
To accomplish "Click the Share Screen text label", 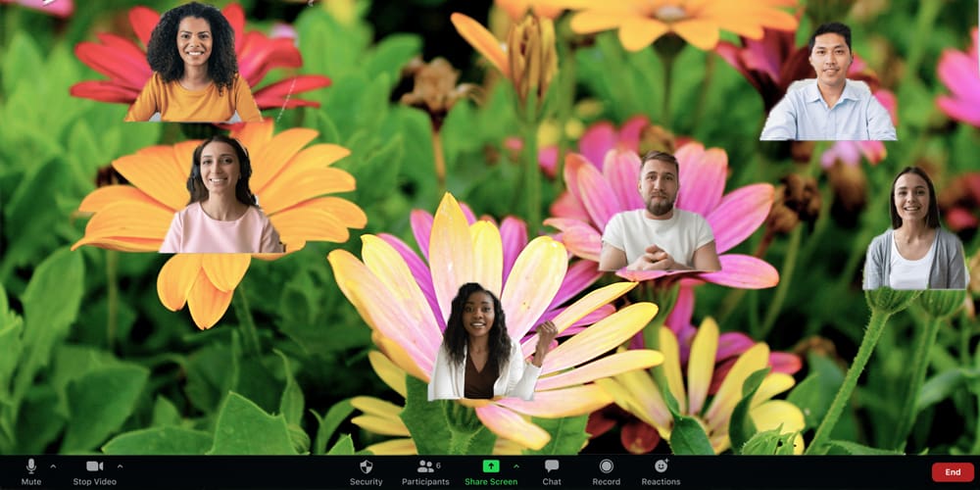I will tap(491, 482).
